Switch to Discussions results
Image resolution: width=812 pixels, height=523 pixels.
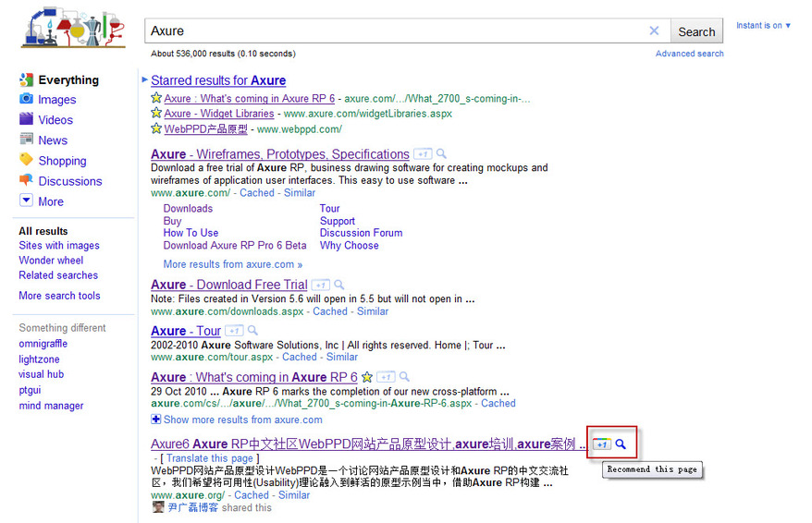click(x=70, y=182)
